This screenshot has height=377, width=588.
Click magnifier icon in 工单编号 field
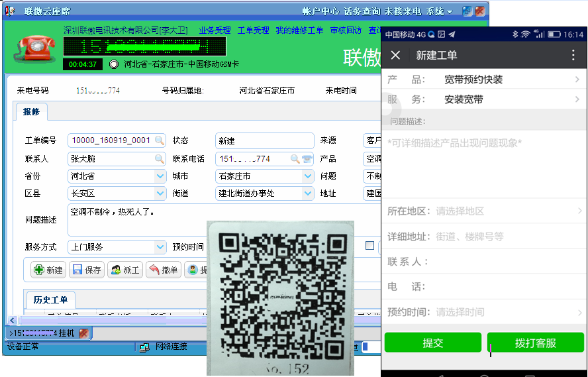pos(160,141)
